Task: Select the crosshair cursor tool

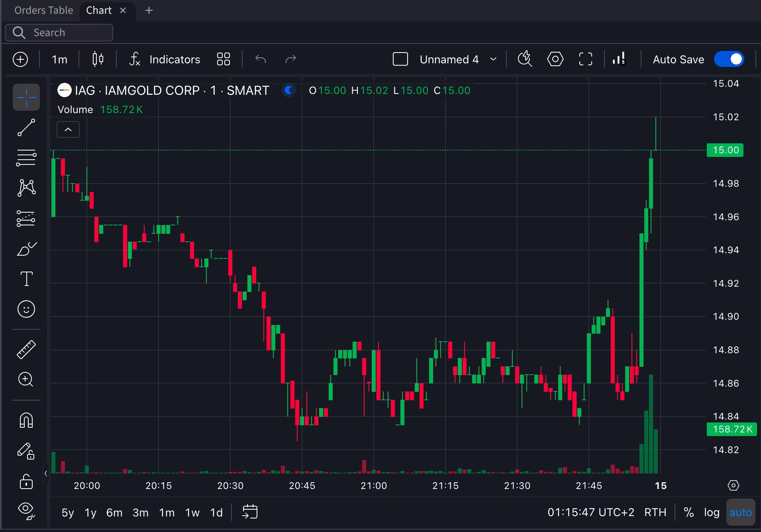Action: 26,97
